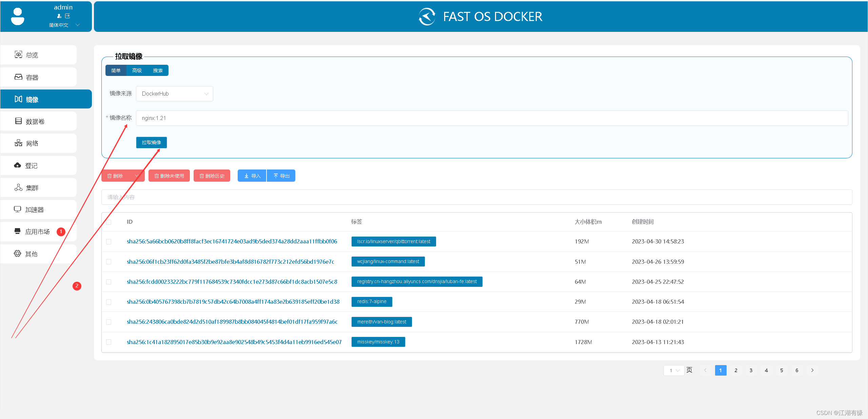Check the qbittorrent image row checkbox

pyautogui.click(x=108, y=242)
